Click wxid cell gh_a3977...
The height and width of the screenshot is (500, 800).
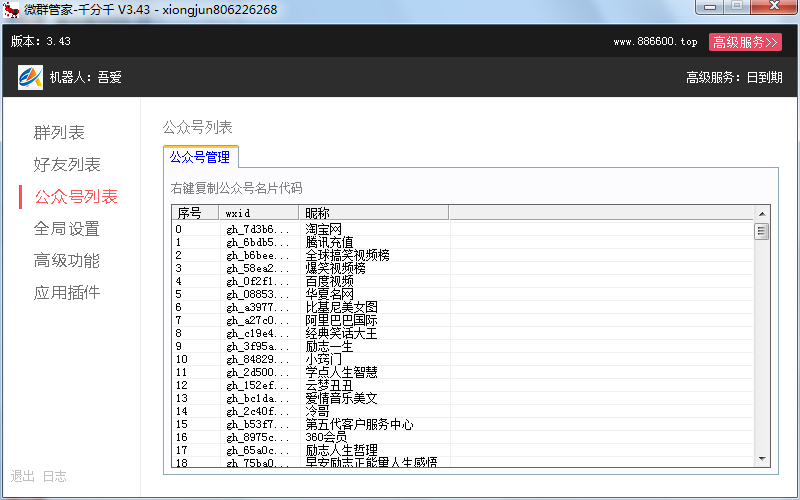pos(258,308)
